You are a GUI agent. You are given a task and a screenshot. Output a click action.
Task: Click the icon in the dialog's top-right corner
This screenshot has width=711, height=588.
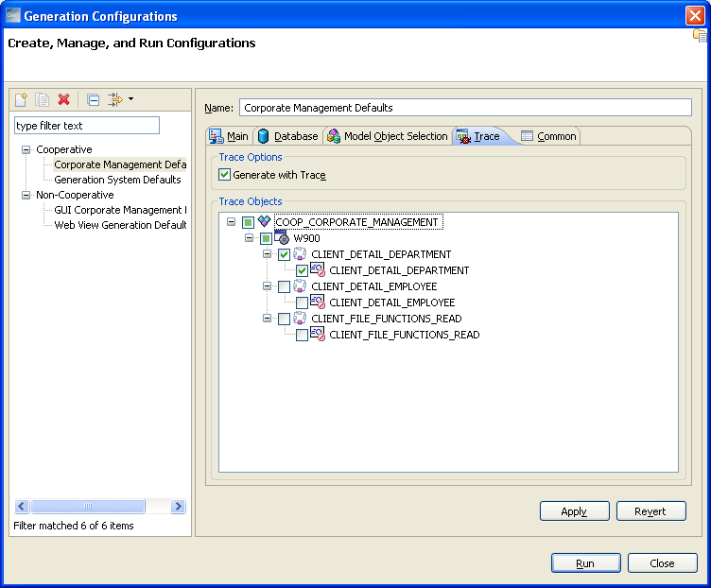pos(700,36)
